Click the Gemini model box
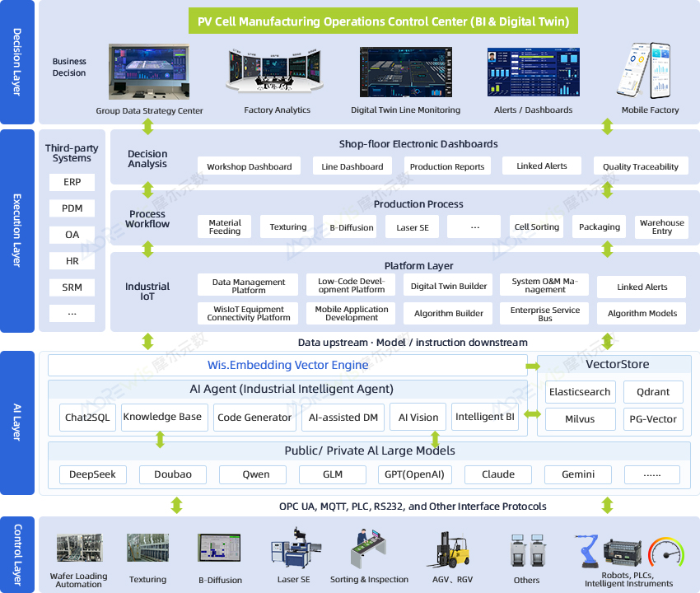 click(578, 474)
